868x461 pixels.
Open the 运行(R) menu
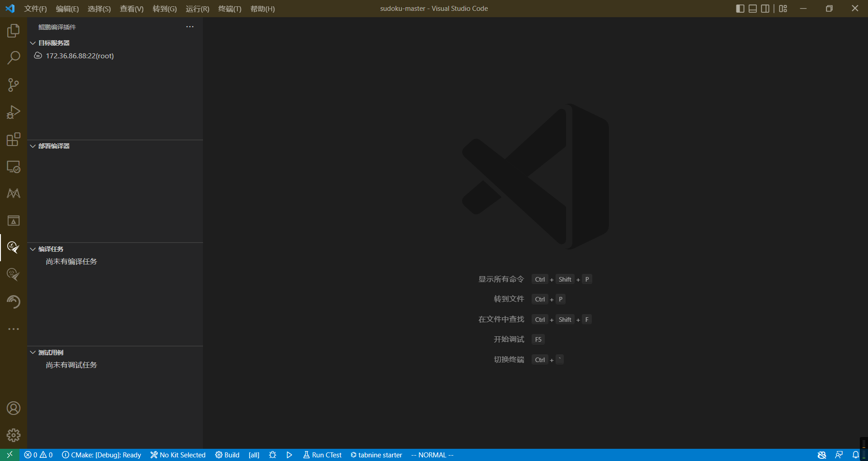coord(198,9)
